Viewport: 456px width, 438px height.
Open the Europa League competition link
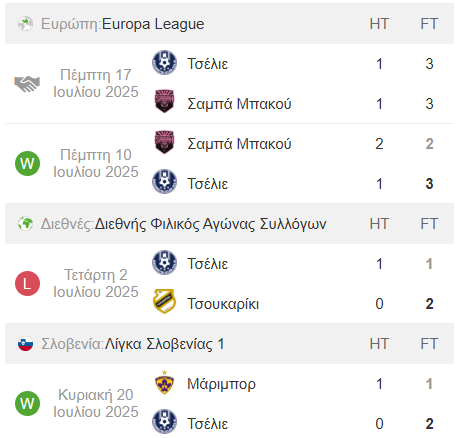coord(153,24)
